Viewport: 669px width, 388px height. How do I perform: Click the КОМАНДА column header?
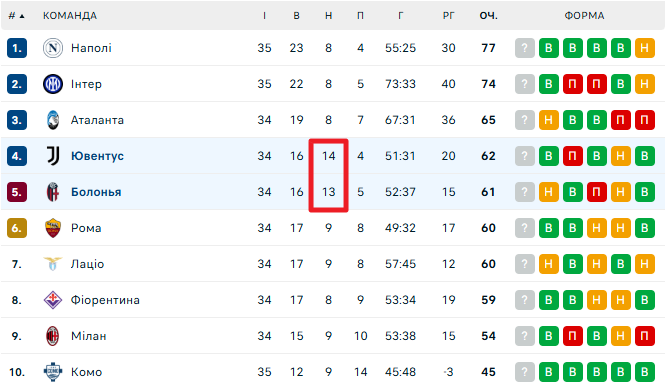click(x=70, y=16)
